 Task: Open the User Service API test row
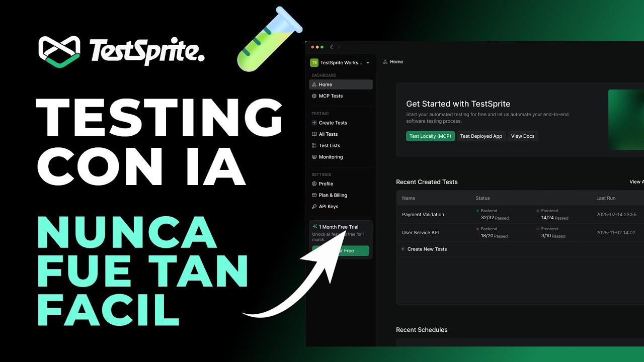point(520,233)
